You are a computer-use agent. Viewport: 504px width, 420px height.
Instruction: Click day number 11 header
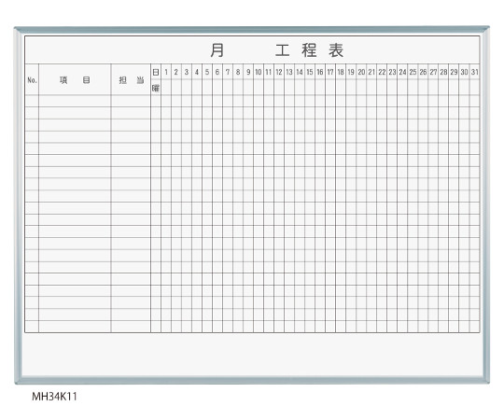pos(269,72)
